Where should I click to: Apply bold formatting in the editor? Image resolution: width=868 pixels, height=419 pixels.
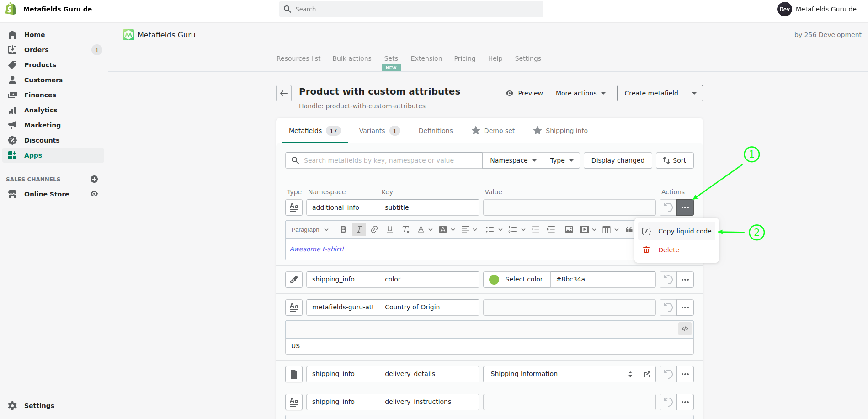click(344, 229)
